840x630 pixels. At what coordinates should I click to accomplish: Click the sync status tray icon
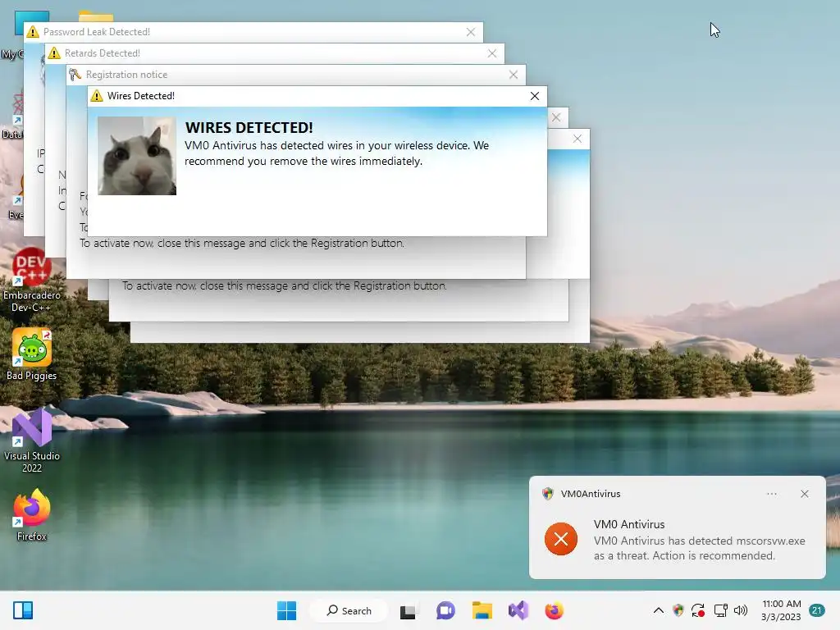click(x=698, y=610)
